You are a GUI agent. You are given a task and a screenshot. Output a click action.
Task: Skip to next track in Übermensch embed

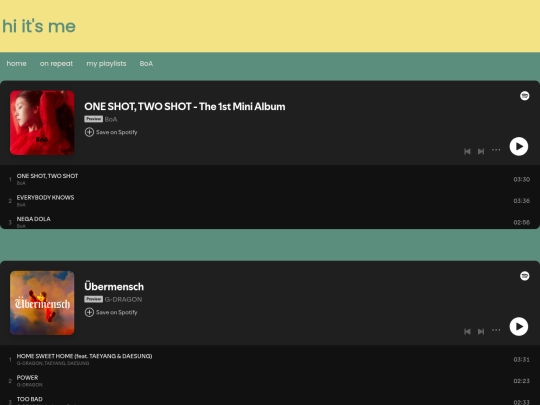(481, 331)
